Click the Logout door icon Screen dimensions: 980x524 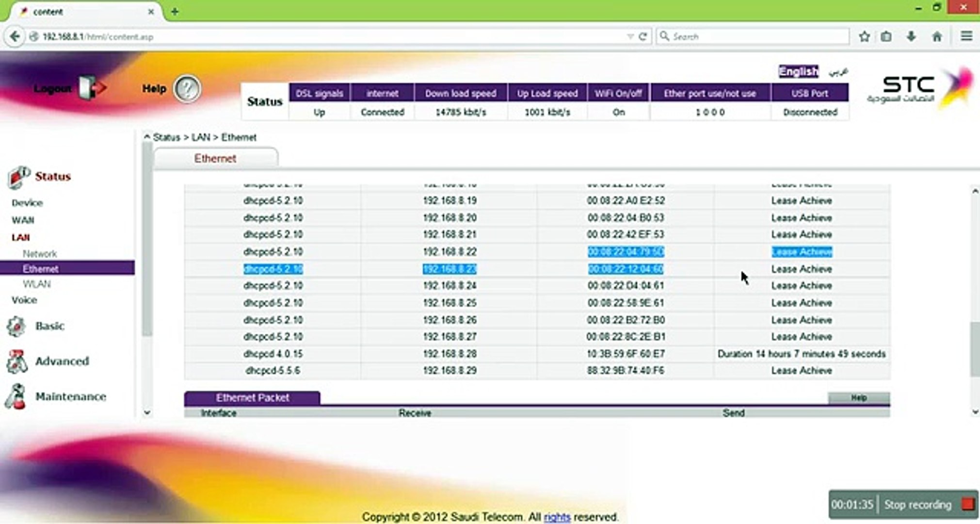coord(91,88)
